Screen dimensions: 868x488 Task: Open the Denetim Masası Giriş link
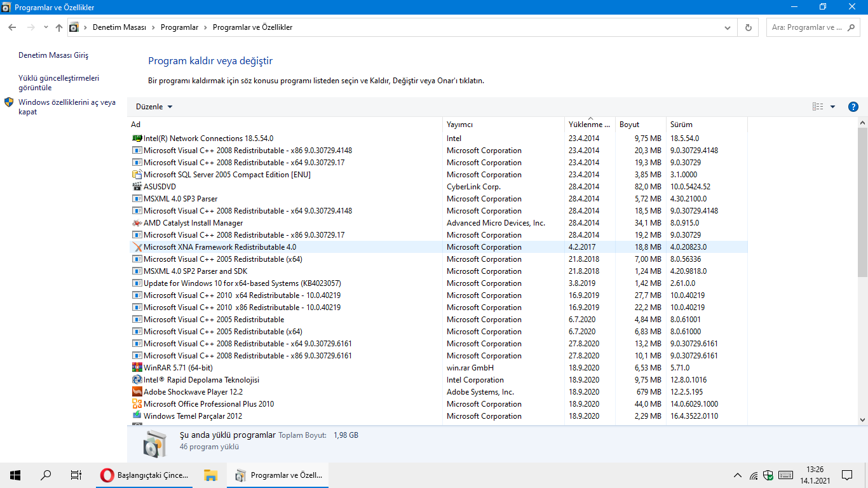[x=53, y=55]
